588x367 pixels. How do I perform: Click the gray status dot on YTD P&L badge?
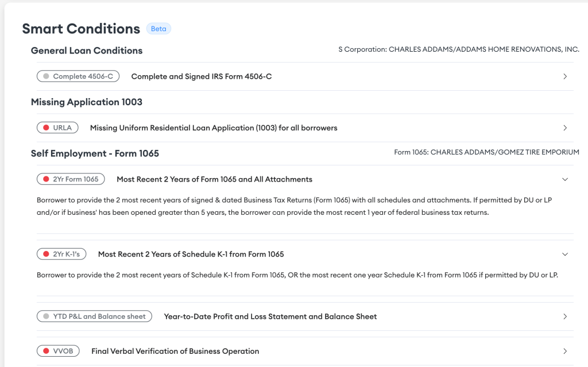pyautogui.click(x=47, y=316)
